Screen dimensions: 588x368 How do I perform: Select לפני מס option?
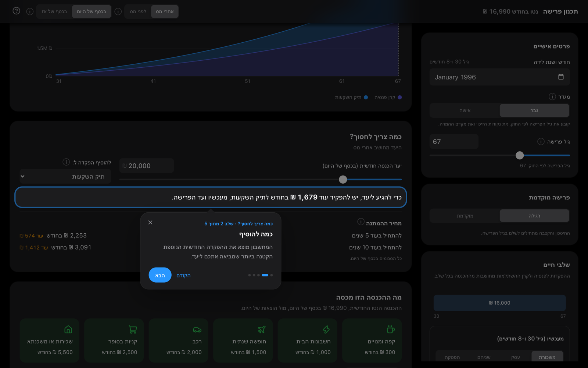click(138, 11)
